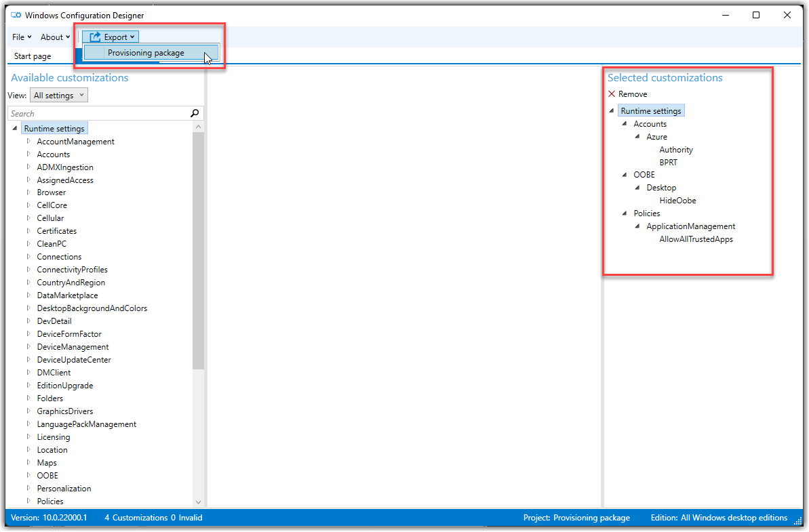
Task: Expand the AssignedAccess node arrow
Action: click(x=28, y=180)
